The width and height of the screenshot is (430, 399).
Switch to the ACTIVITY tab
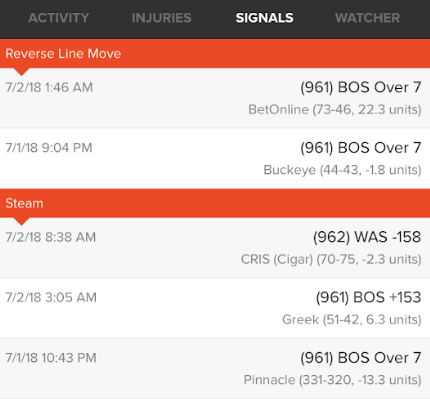58,18
